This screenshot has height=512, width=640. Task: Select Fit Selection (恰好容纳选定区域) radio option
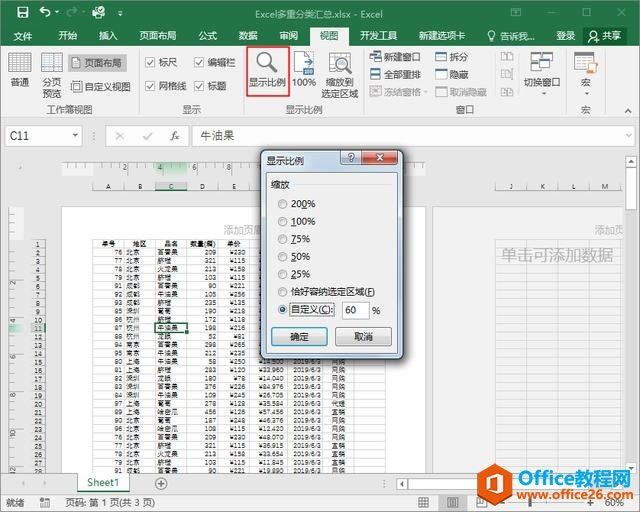(282, 292)
